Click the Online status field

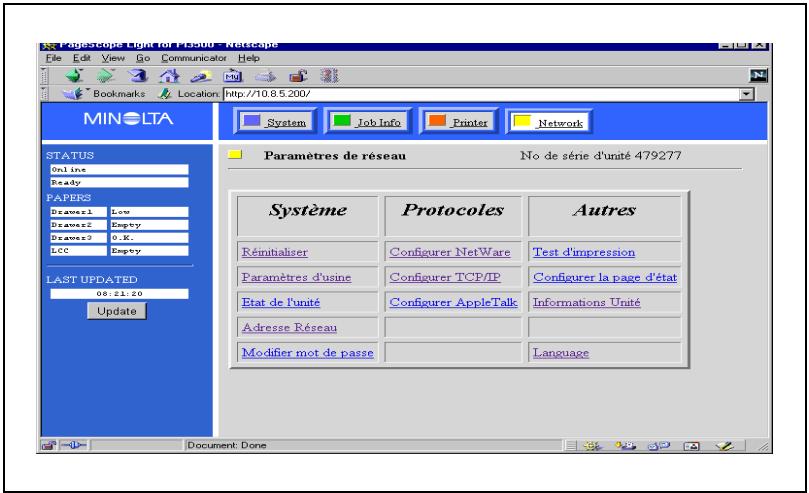pos(119,169)
